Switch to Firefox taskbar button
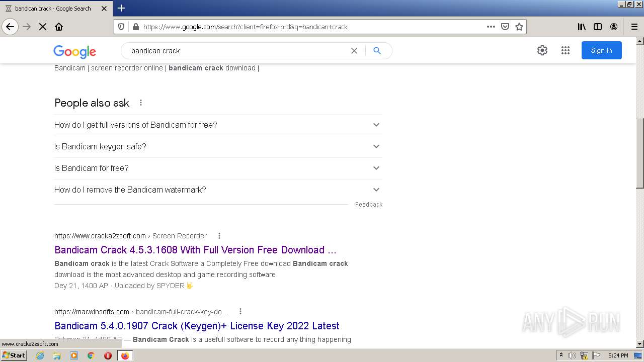This screenshot has width=644, height=362. (x=125, y=355)
